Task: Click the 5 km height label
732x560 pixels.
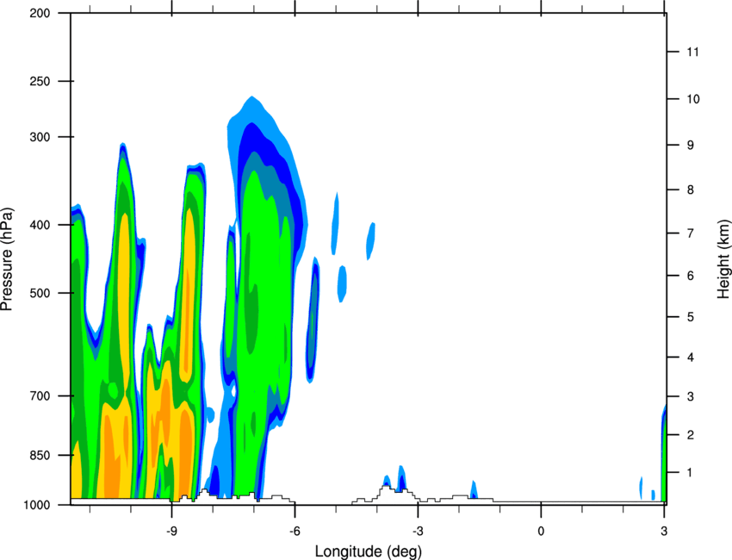Action: tap(691, 317)
